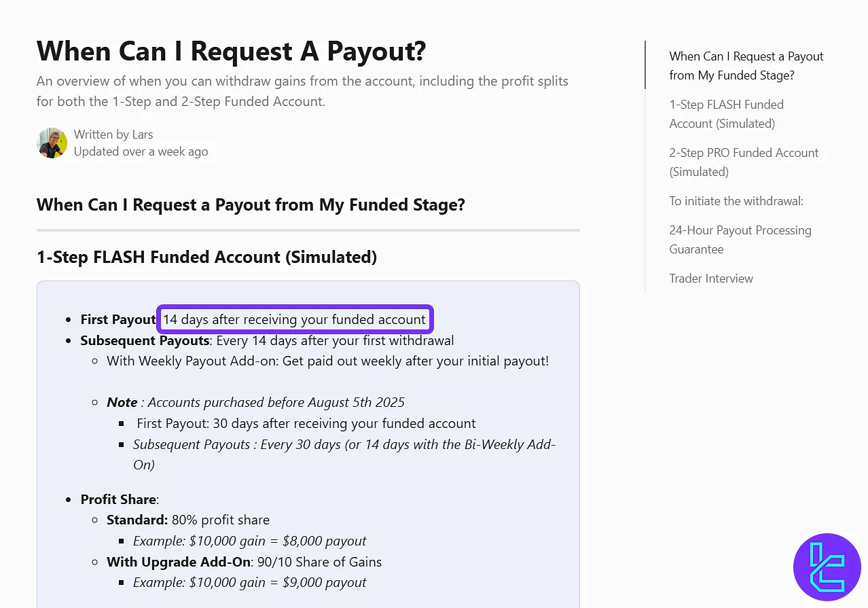Select the highlighted '14 days' text box

295,319
